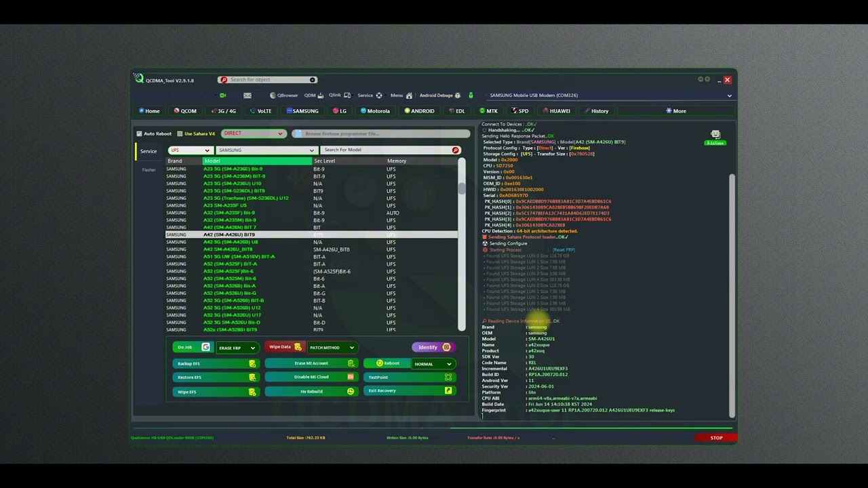This screenshot has height=488, width=868.
Task: Open the More tab
Action: tap(676, 111)
